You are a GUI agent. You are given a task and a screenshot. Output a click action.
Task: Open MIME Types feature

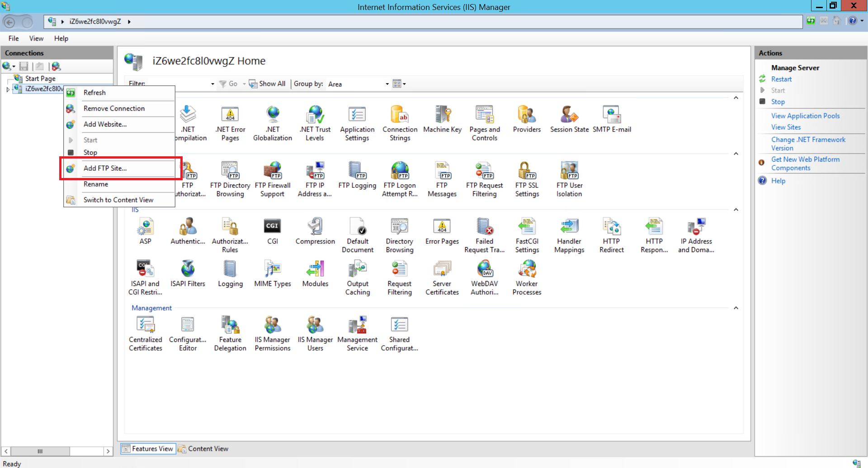[273, 273]
